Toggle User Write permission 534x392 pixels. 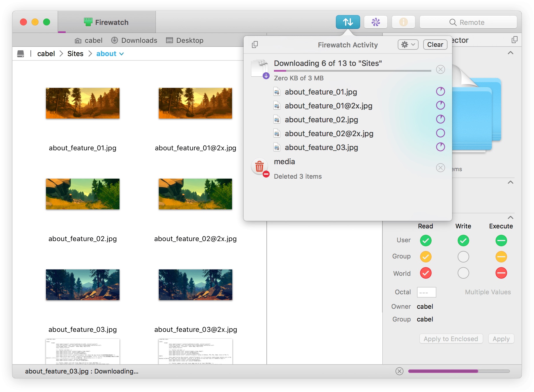click(x=463, y=241)
